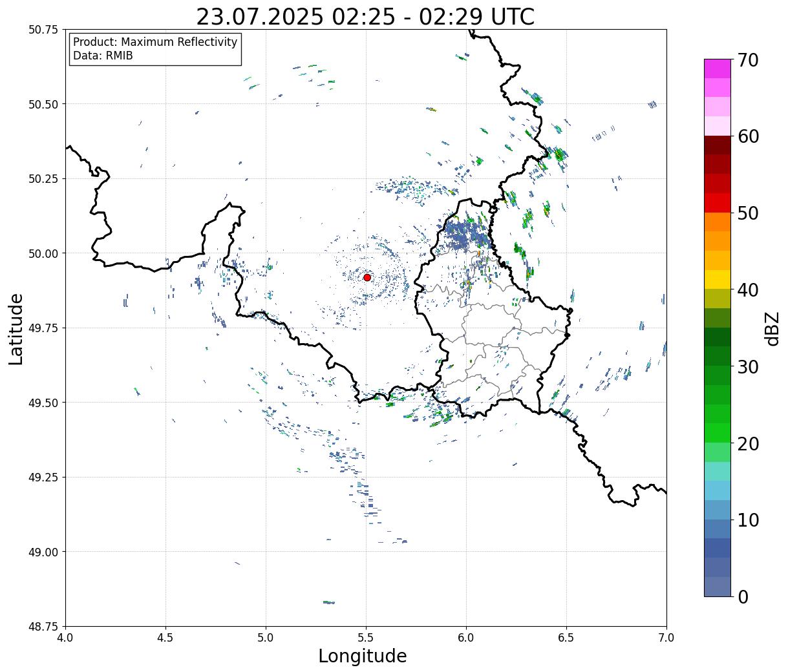Select the 'Product: Maximum Reflectivity' text

tap(155, 42)
